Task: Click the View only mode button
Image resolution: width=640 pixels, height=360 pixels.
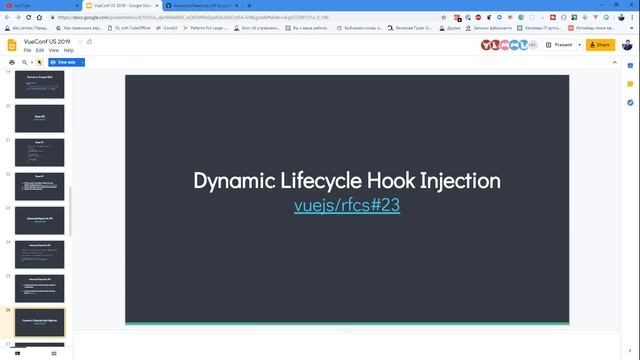Action: (63, 62)
